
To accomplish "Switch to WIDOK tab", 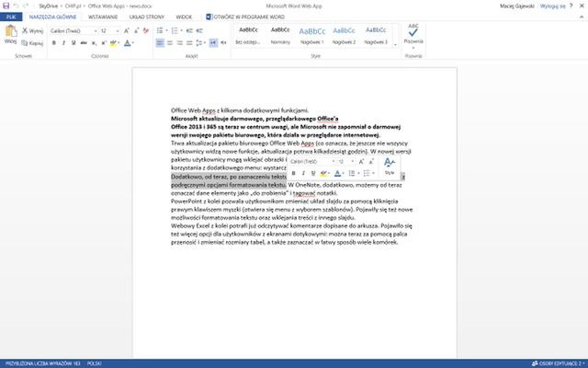I will (184, 17).
